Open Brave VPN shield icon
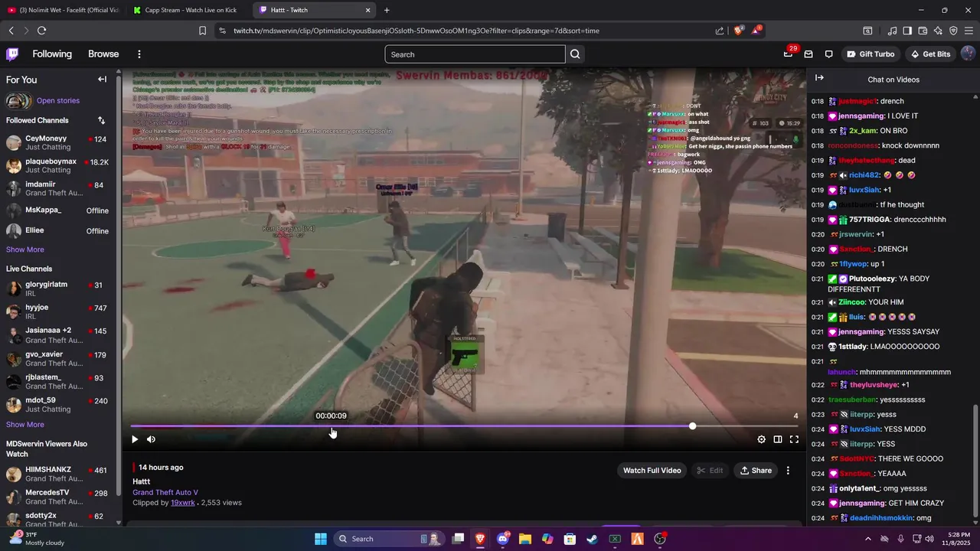Image resolution: width=980 pixels, height=551 pixels. (953, 31)
